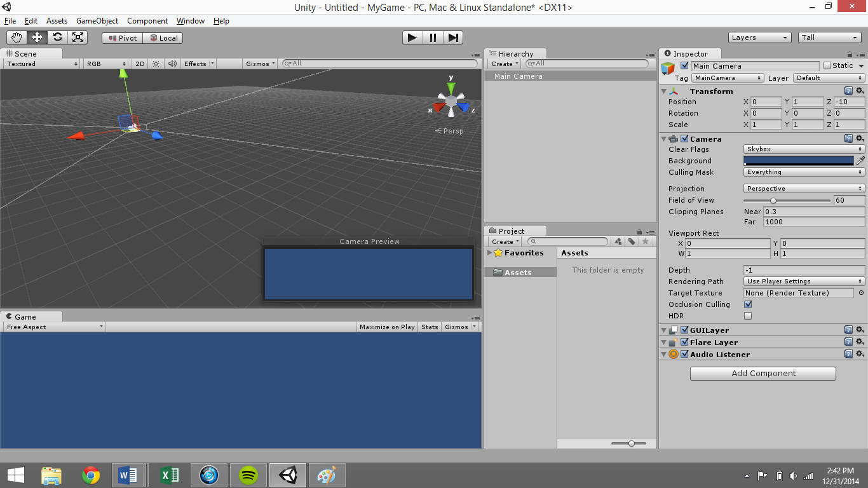Open Spotify from the taskbar

point(248,475)
